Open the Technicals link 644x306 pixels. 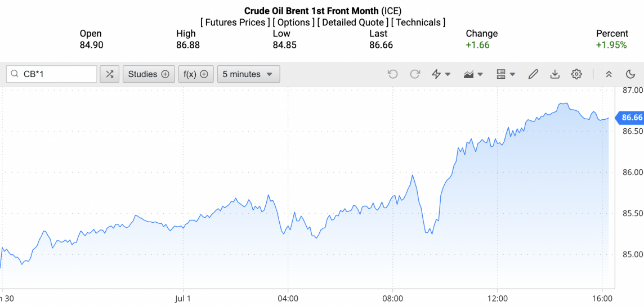(418, 22)
